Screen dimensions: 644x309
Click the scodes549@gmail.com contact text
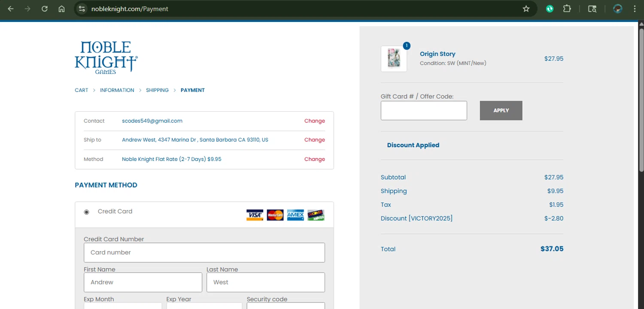(152, 121)
